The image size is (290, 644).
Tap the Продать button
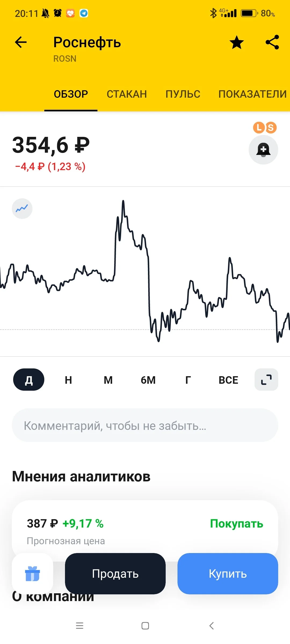click(115, 573)
